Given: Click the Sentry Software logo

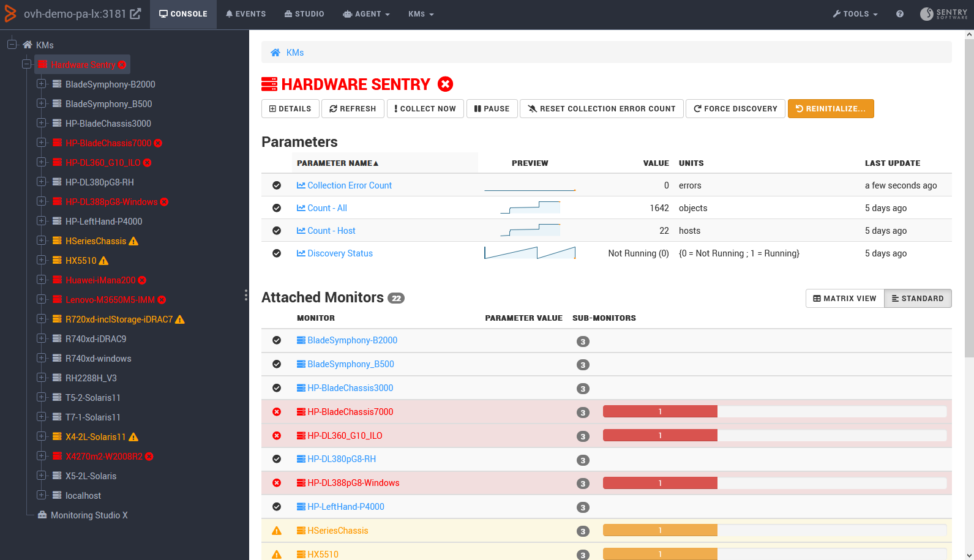Looking at the screenshot, I should [944, 14].
